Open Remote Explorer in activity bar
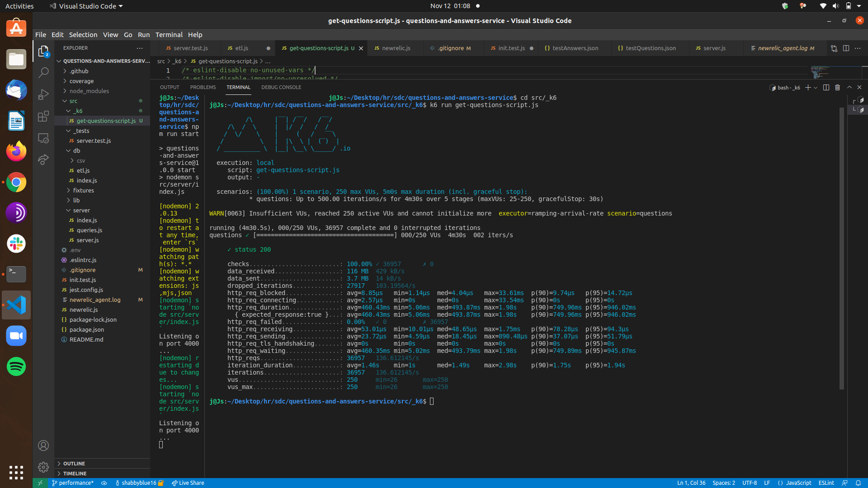Viewport: 868px width, 488px height. [43, 138]
